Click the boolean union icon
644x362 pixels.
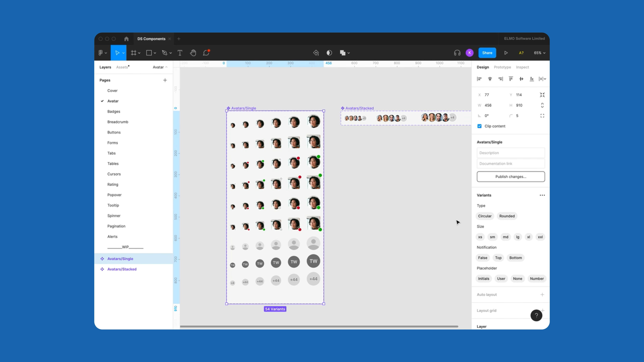pos(342,53)
